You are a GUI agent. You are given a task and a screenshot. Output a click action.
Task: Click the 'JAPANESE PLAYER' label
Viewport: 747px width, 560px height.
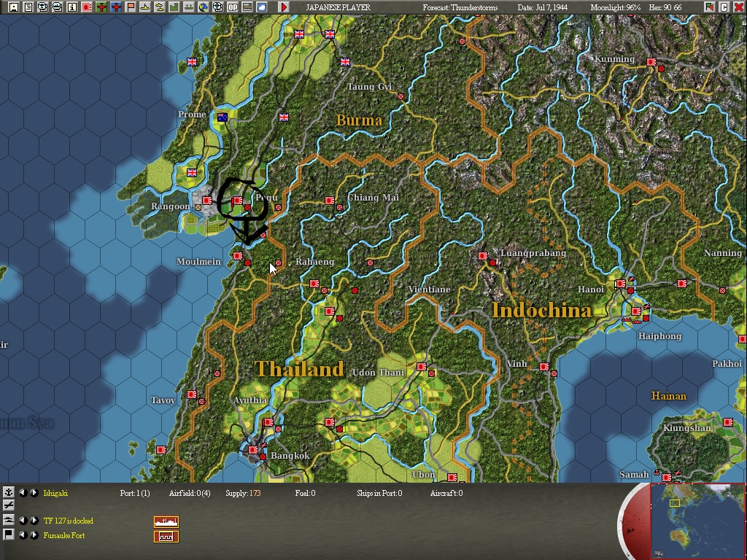click(x=338, y=7)
